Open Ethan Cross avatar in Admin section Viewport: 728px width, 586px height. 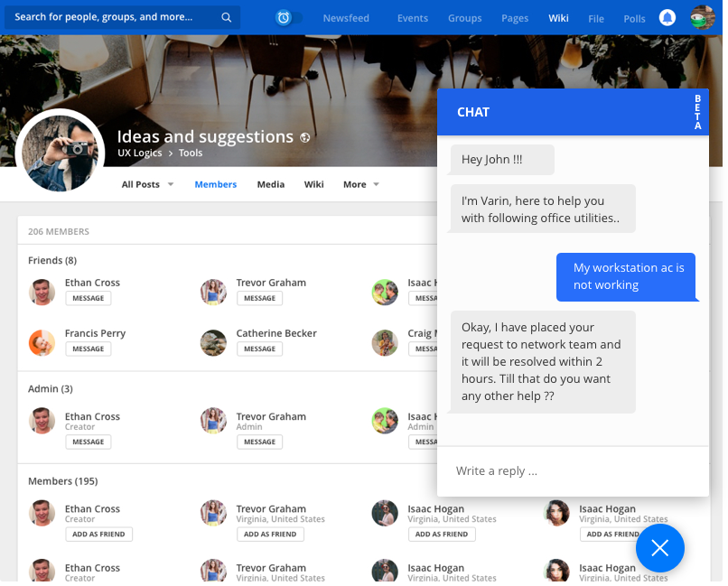coord(42,421)
